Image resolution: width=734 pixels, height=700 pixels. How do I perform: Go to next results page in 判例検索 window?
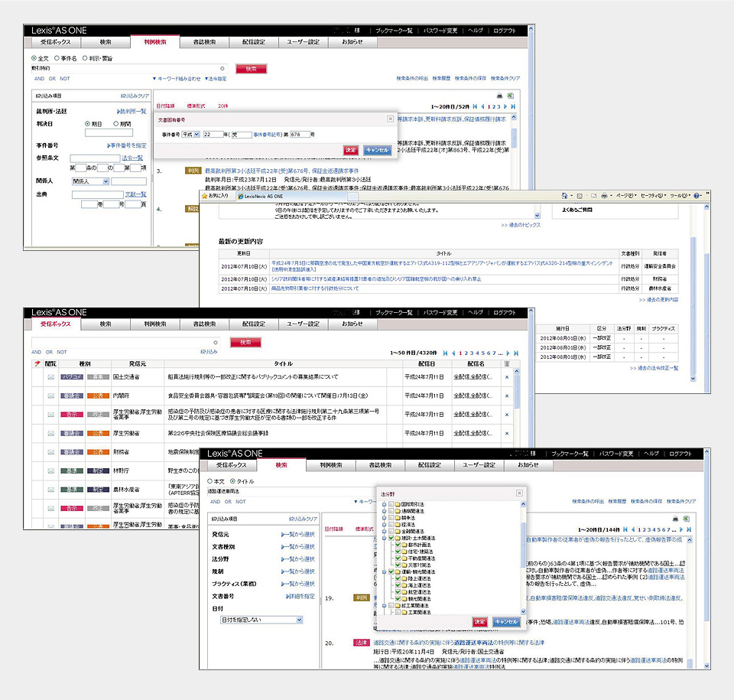pyautogui.click(x=505, y=106)
